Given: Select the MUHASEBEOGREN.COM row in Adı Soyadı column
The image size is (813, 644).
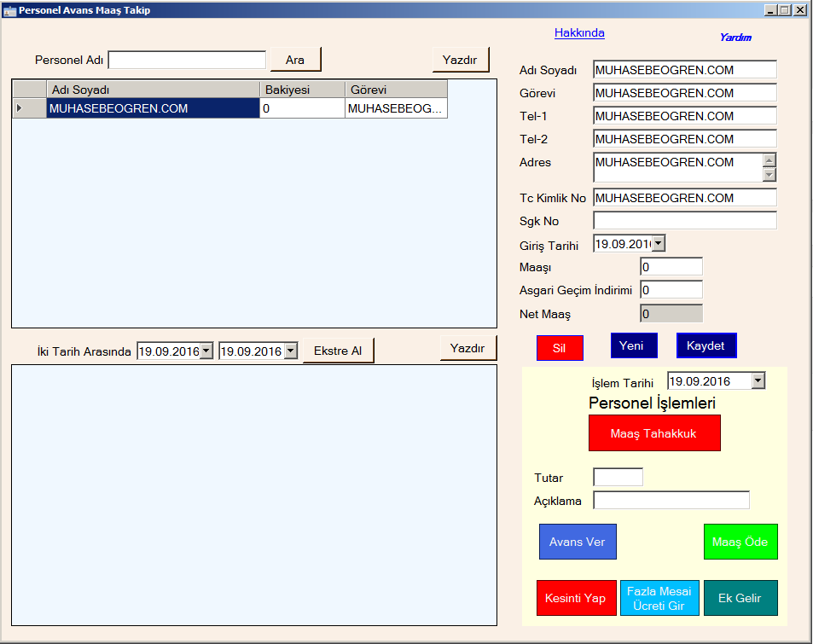Looking at the screenshot, I should [x=153, y=108].
